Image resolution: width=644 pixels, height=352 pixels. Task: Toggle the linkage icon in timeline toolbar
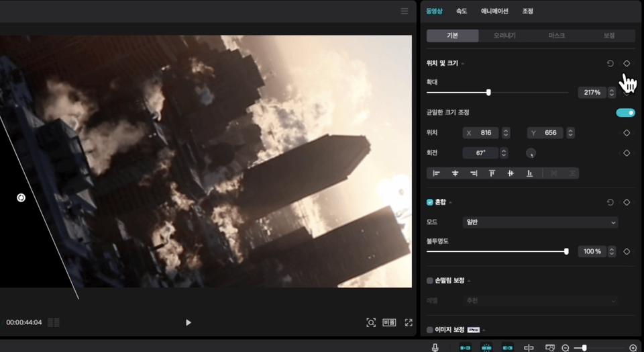click(x=508, y=347)
